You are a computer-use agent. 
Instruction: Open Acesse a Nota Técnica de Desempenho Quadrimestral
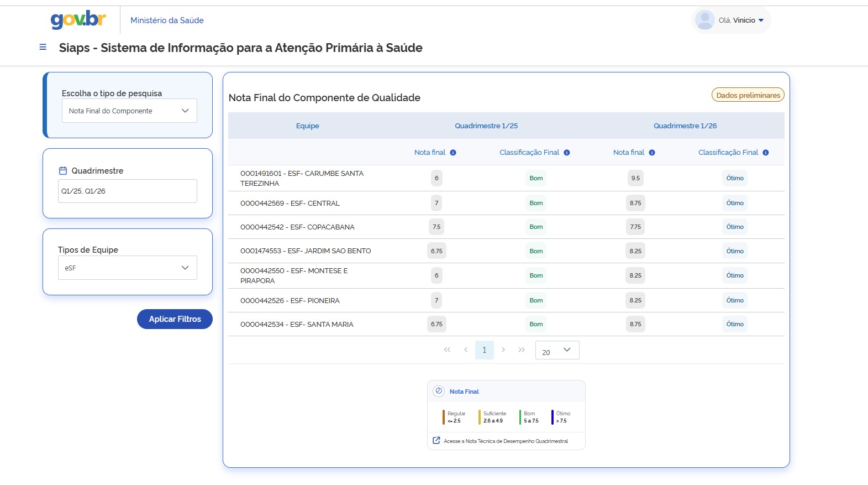[x=506, y=441]
